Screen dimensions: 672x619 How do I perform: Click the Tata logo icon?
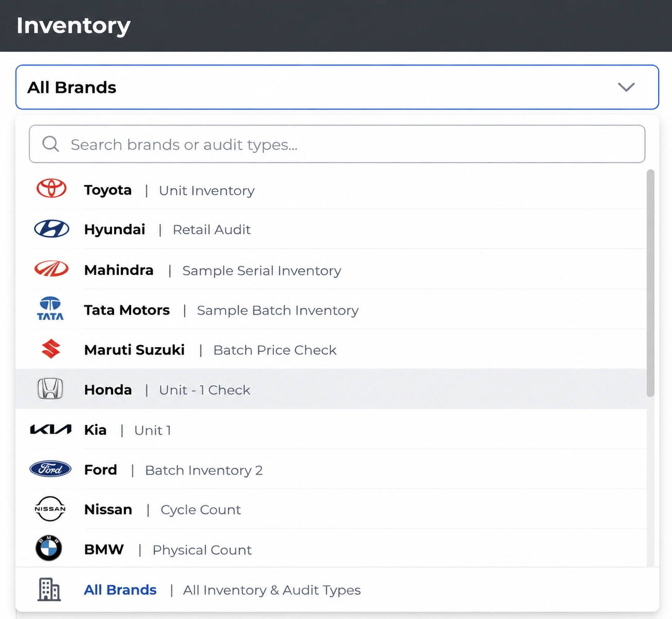click(x=50, y=309)
